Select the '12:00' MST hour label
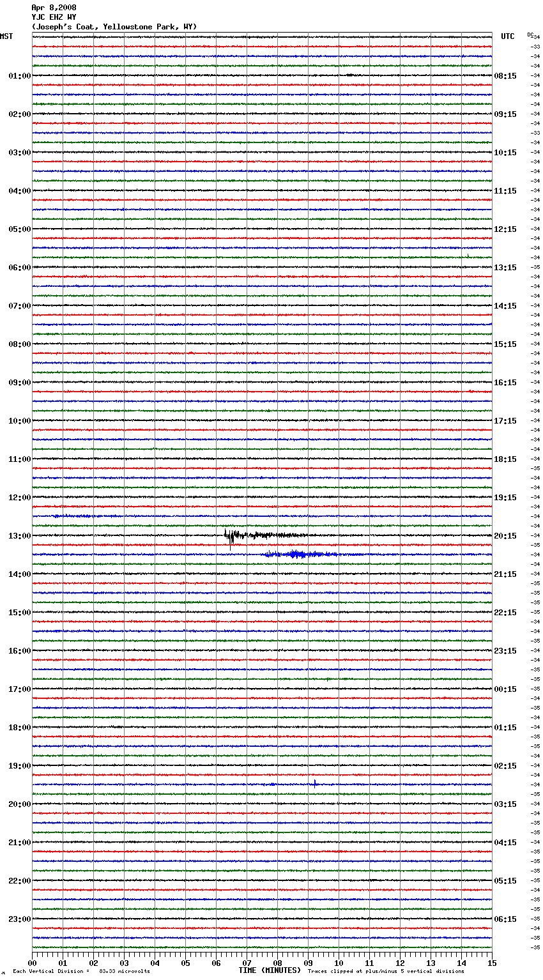543x980 pixels. point(20,498)
